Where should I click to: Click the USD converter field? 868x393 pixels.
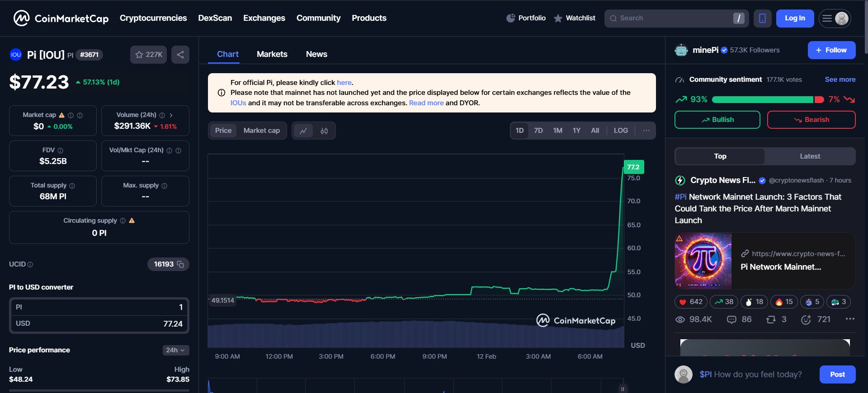click(99, 324)
